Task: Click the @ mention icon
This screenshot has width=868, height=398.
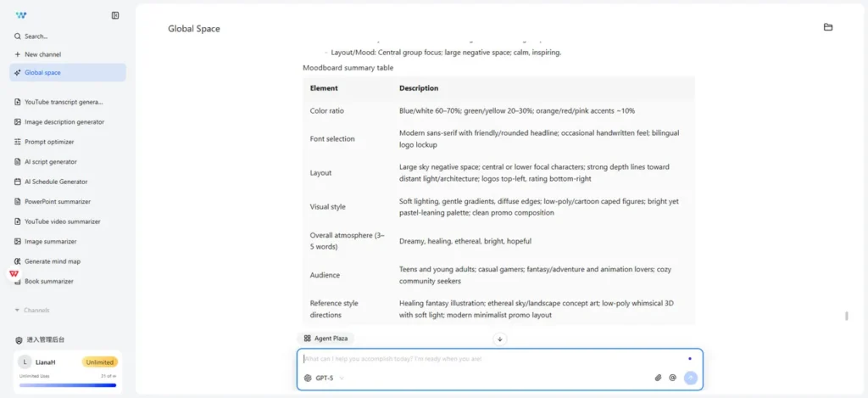Action: click(672, 378)
